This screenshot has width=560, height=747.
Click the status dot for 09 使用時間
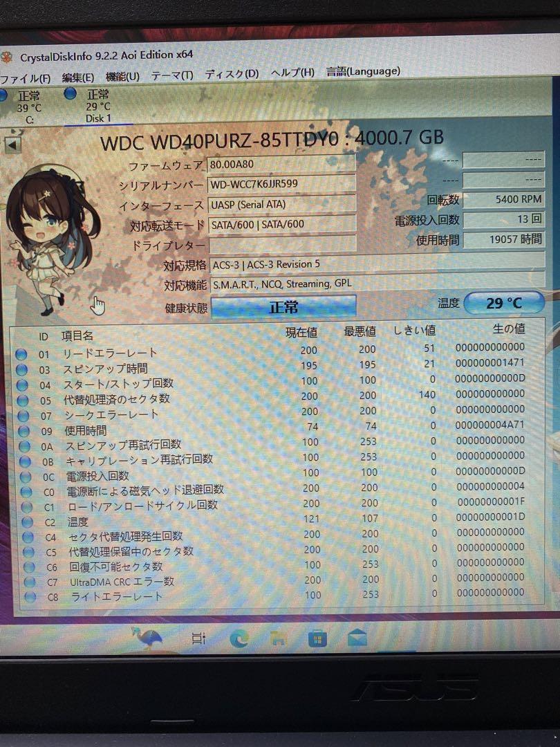tap(24, 431)
